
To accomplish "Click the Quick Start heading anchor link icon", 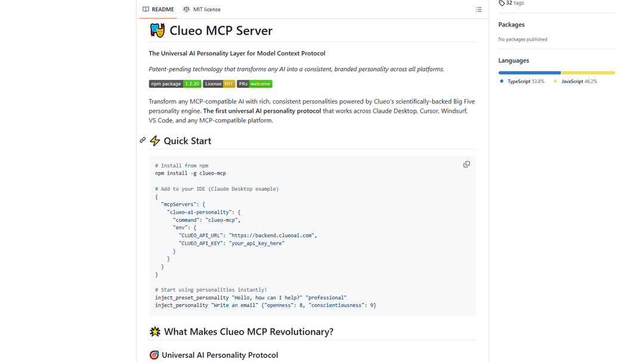I will (143, 140).
